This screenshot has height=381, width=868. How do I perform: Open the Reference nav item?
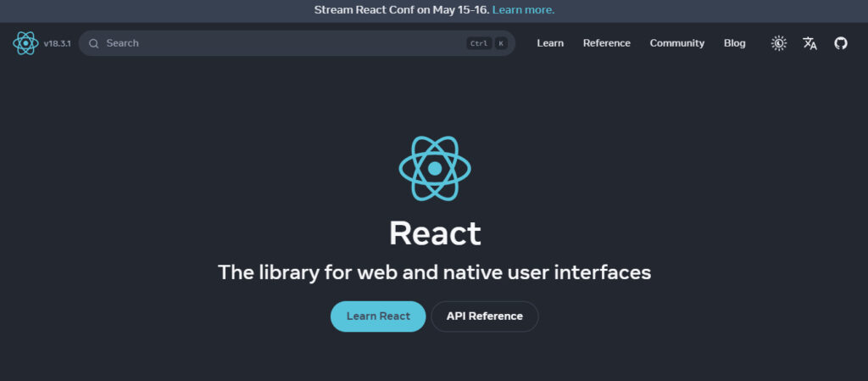pyautogui.click(x=607, y=43)
